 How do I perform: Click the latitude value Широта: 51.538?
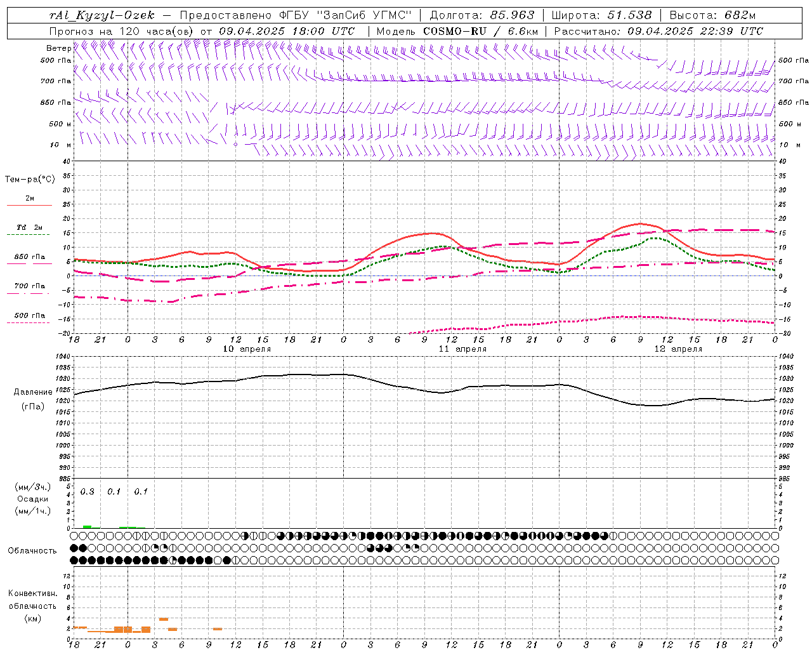click(x=602, y=15)
